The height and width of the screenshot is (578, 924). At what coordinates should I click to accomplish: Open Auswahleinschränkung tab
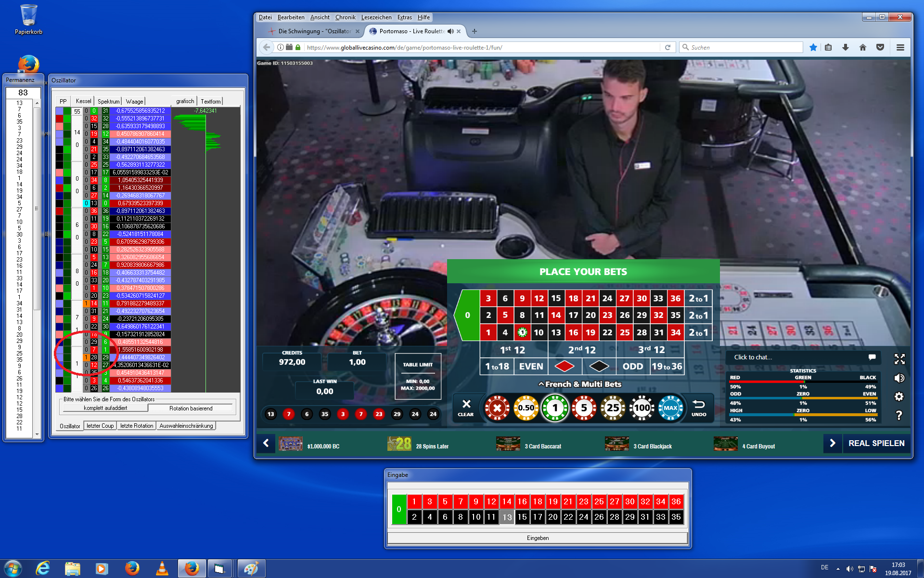tap(186, 426)
